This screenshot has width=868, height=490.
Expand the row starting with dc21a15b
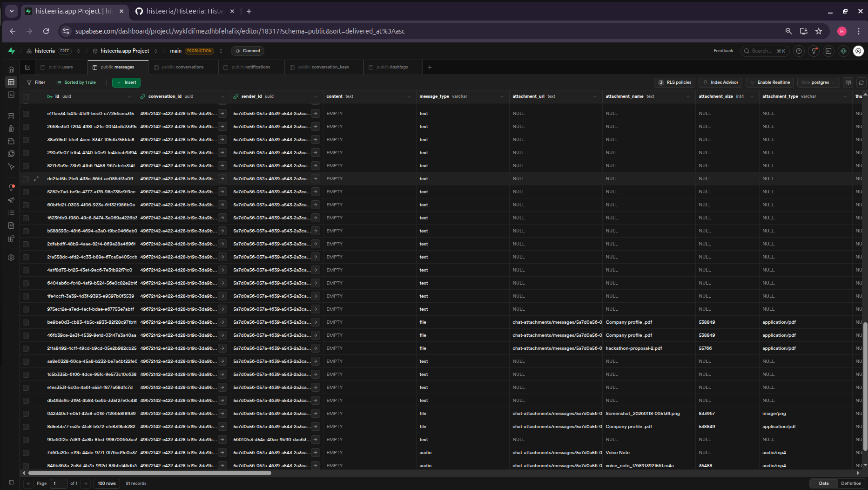click(x=36, y=179)
